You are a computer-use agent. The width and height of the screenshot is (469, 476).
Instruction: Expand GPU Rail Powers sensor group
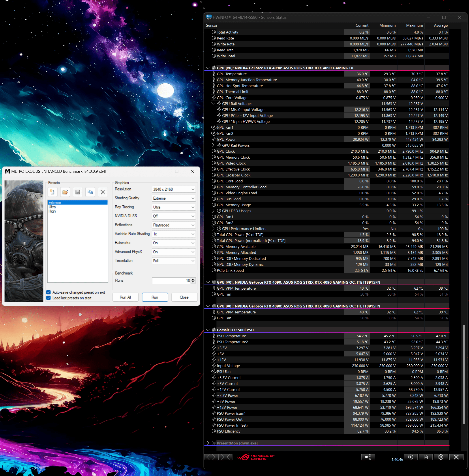pyautogui.click(x=213, y=145)
